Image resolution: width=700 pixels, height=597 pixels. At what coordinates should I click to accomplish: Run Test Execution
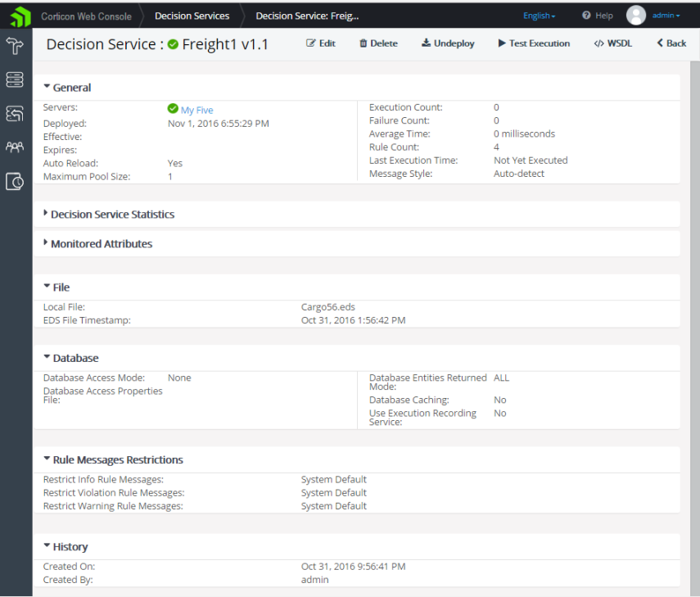[x=534, y=43]
